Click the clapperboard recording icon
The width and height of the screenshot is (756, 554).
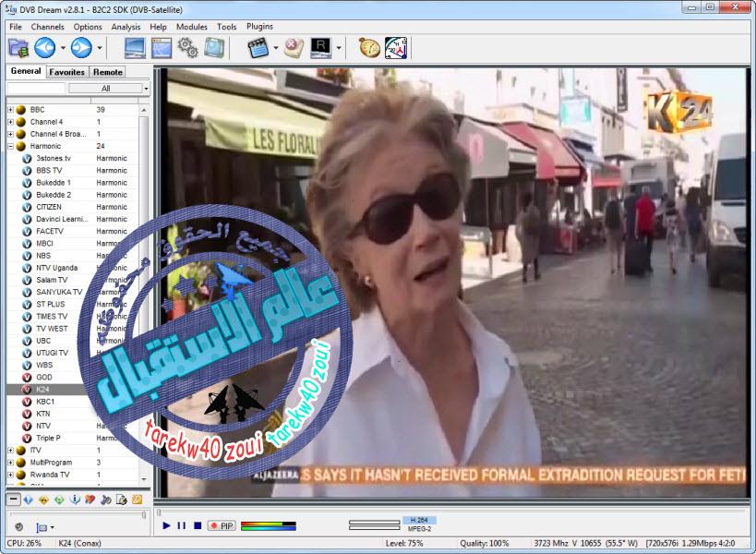tap(258, 48)
